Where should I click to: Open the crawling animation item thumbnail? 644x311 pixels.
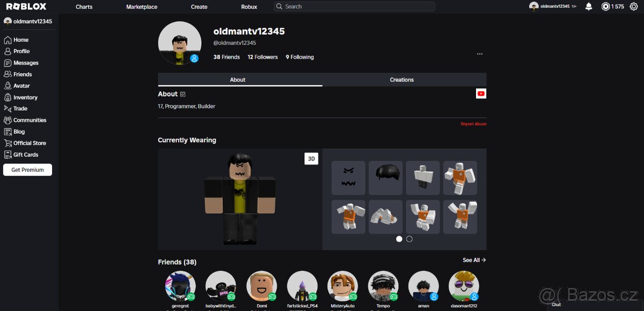386,217
